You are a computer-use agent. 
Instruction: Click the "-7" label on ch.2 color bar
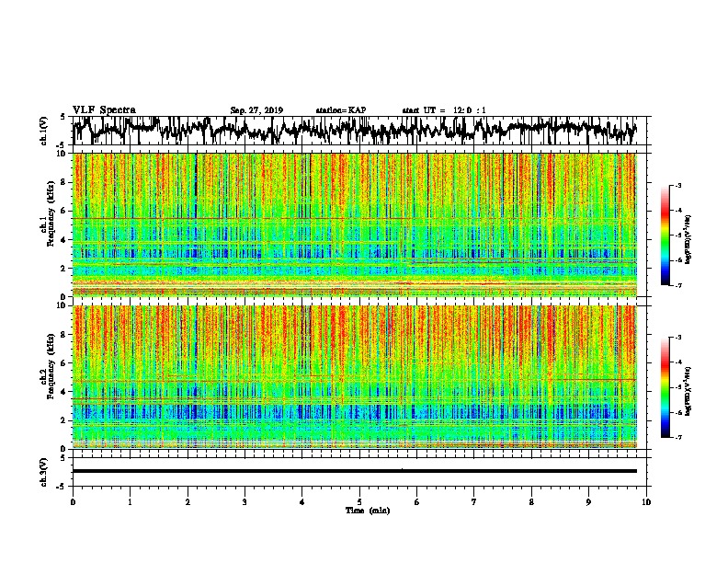click(677, 437)
